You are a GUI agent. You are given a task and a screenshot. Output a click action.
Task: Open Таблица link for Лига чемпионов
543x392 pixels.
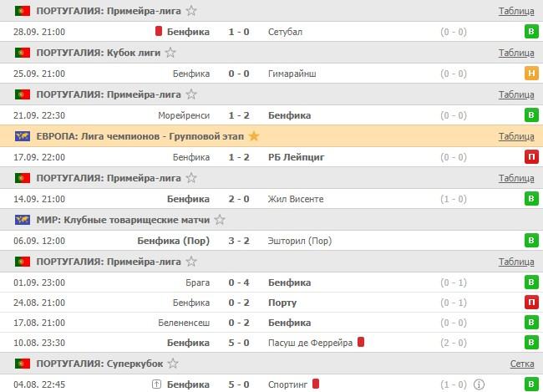pyautogui.click(x=516, y=136)
